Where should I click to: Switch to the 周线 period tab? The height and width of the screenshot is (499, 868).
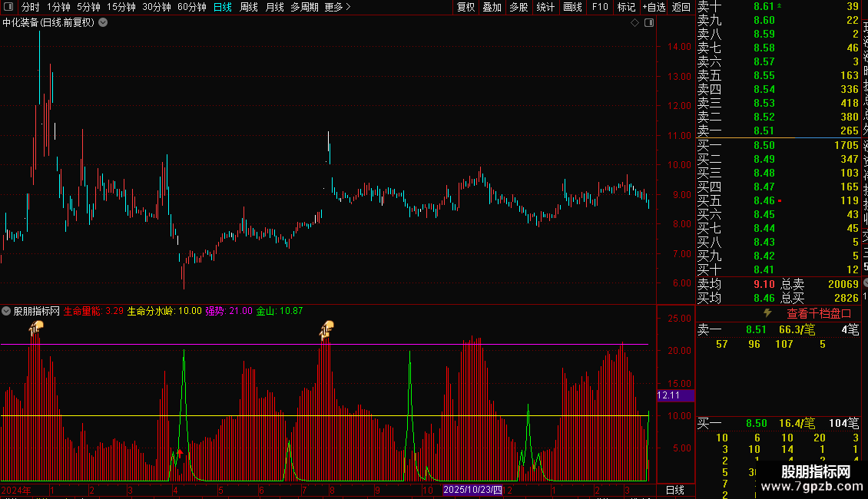[x=249, y=7]
